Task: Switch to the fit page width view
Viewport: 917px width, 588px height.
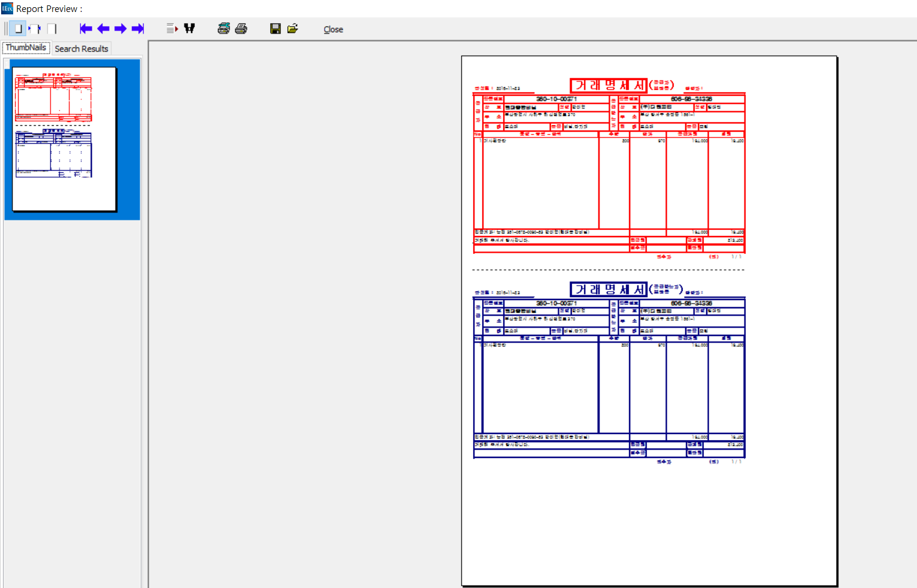Action: click(x=35, y=29)
